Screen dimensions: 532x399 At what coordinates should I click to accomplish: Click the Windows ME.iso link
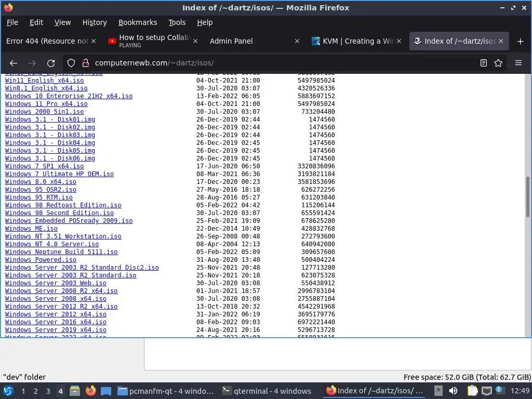click(31, 229)
